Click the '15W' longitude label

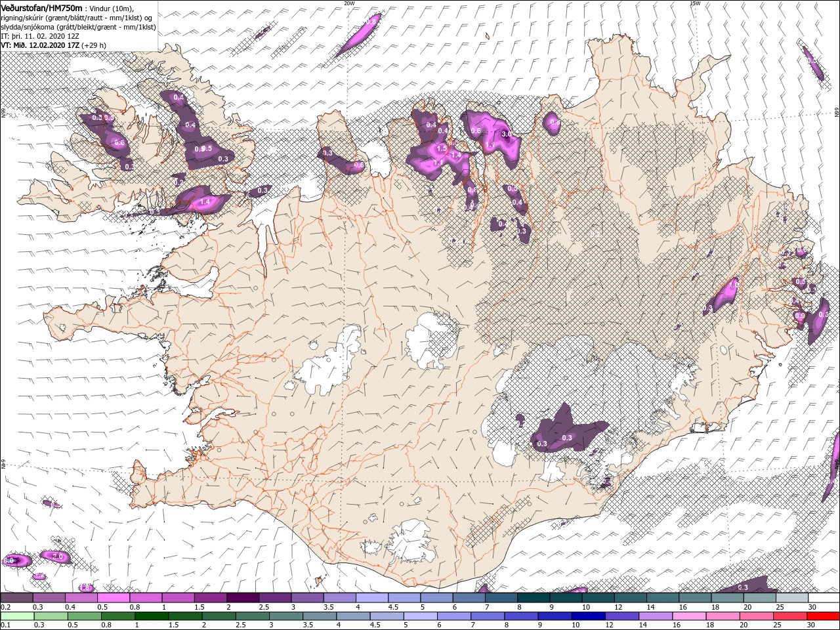695,3
